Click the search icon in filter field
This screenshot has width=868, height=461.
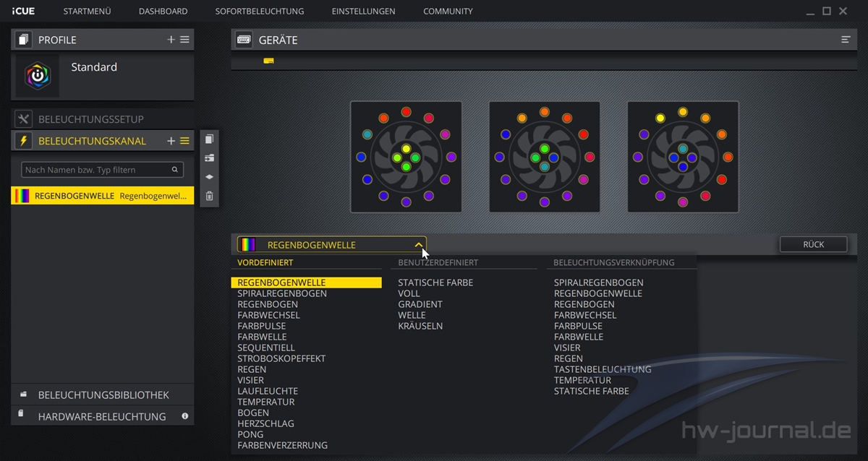point(175,170)
